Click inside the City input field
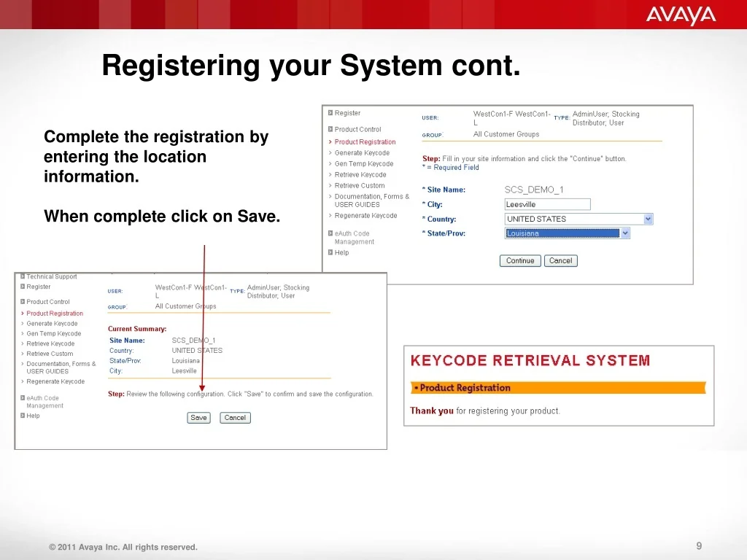This screenshot has height=560, width=747. [x=547, y=204]
